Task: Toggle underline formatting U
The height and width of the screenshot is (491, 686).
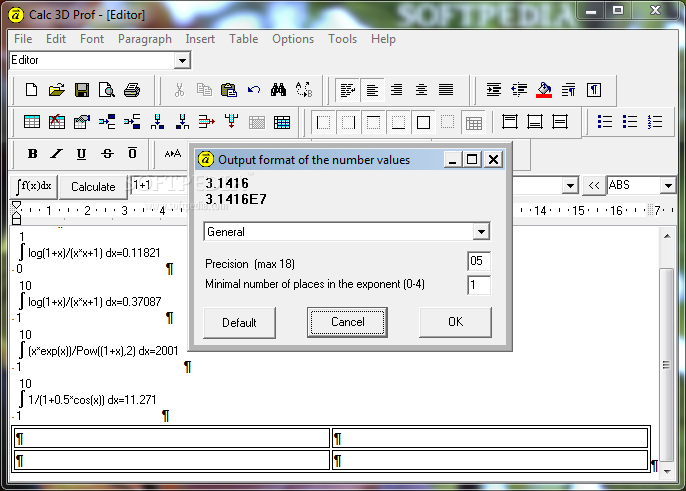Action: (81, 154)
